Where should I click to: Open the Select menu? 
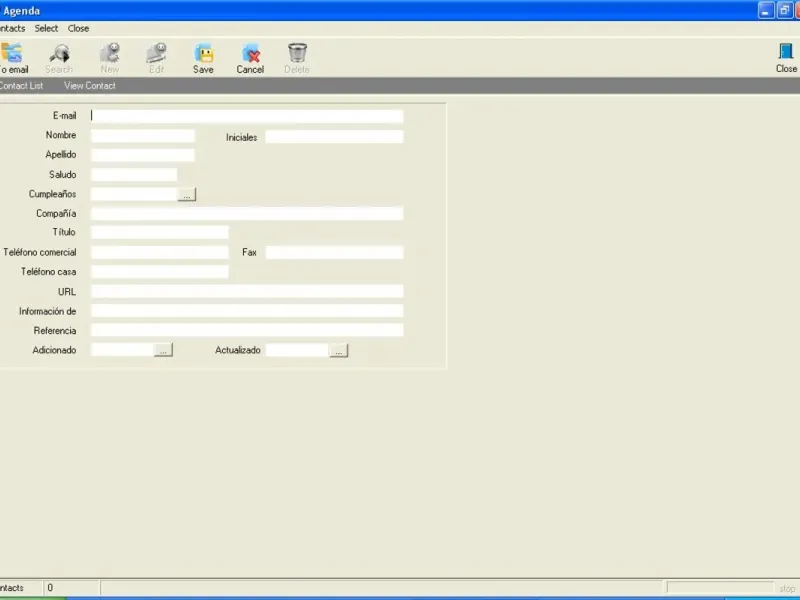[46, 29]
